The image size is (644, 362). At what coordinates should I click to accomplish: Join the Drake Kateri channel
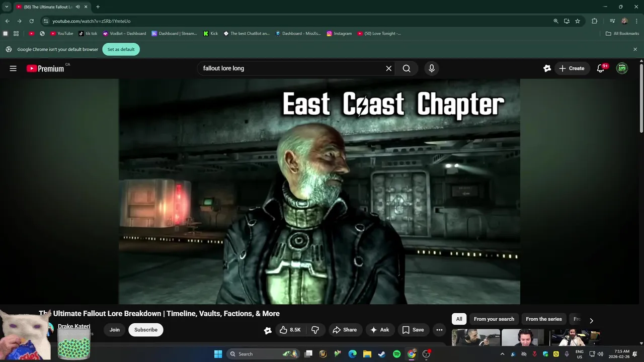[115, 330]
